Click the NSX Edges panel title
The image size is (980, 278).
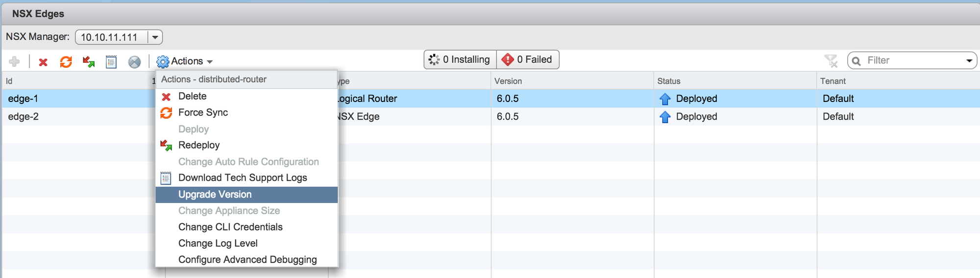pos(38,14)
